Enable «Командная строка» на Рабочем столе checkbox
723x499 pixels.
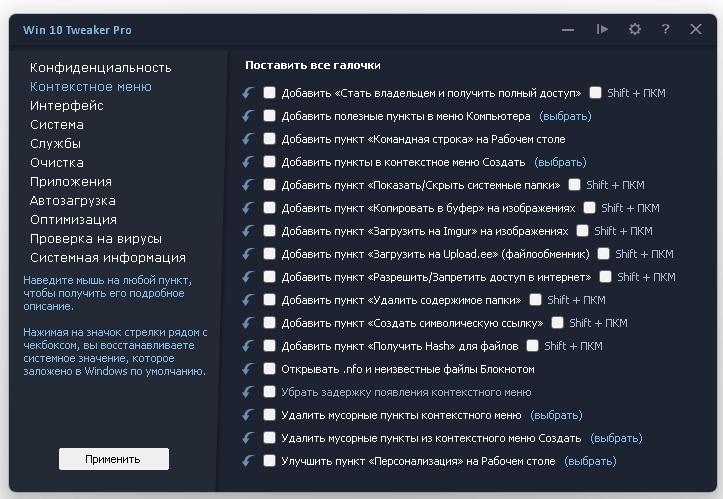[269, 139]
